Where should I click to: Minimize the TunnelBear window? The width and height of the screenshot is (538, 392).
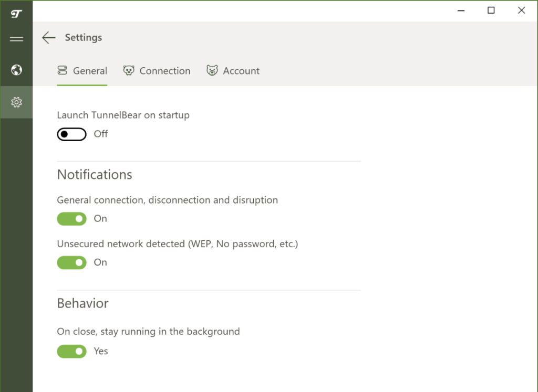point(461,10)
